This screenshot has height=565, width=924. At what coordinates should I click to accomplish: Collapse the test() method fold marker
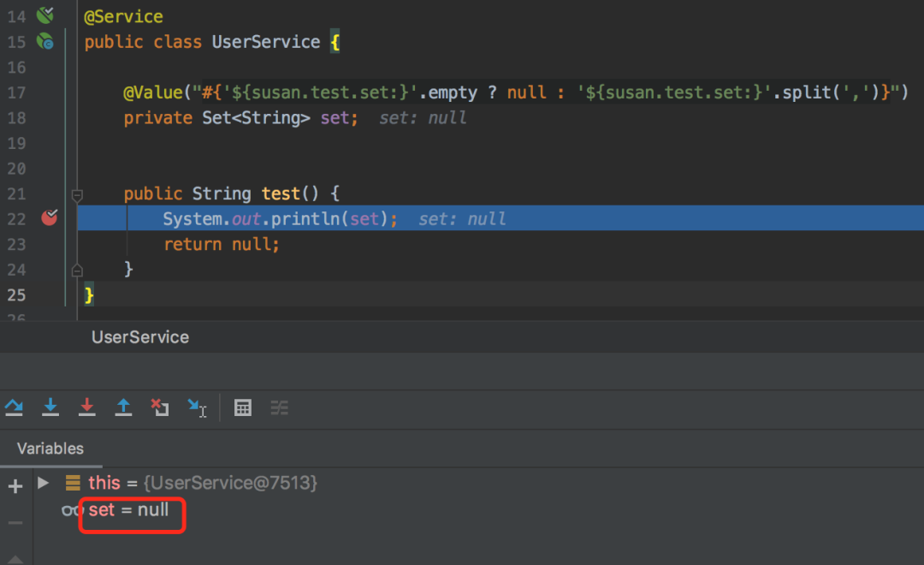pos(77,194)
